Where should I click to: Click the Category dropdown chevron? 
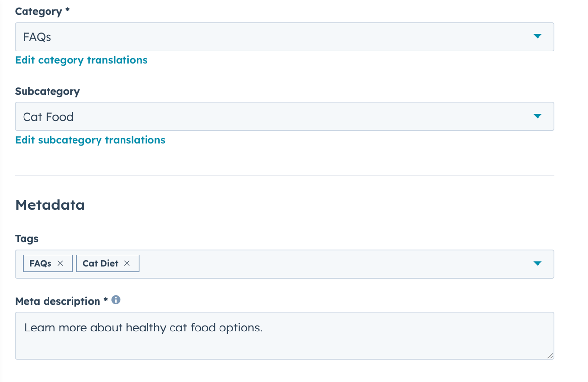pos(538,36)
